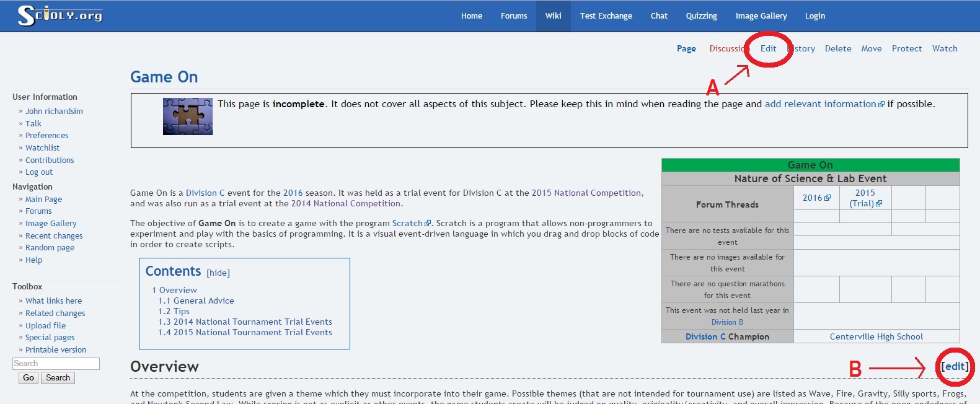Screen dimensions: 980x404
Task: Open Test Exchange in top navigation
Action: (606, 16)
